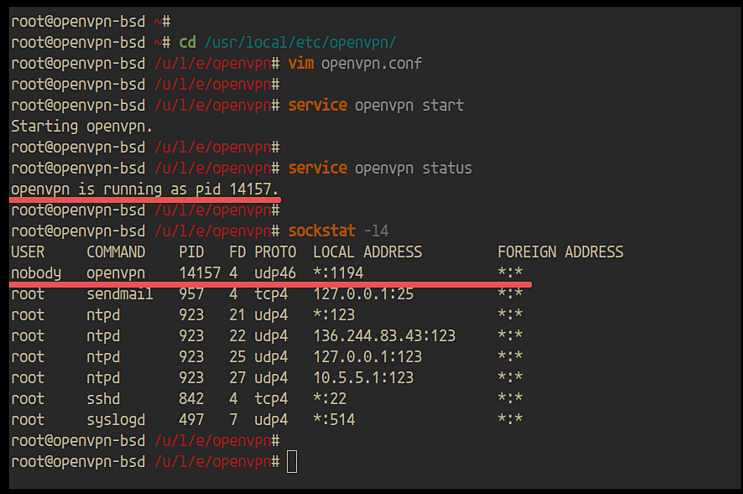This screenshot has width=743, height=494.
Task: Click the nobody user entry
Action: pos(36,273)
